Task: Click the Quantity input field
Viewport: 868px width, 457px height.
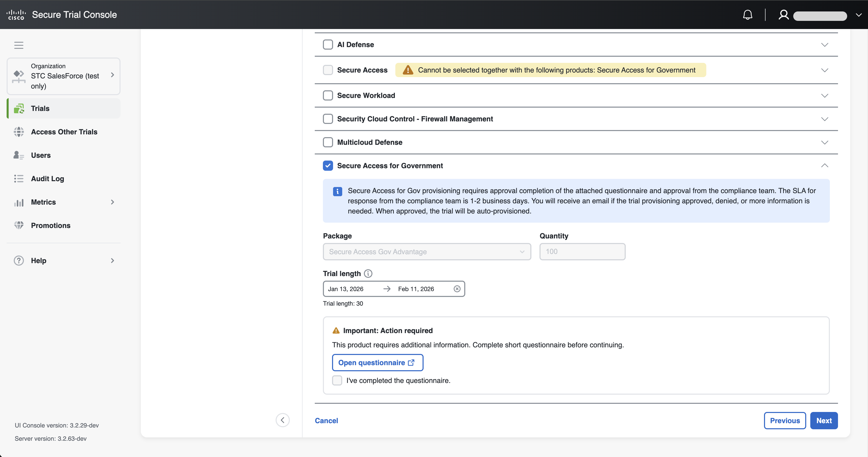Action: (582, 252)
